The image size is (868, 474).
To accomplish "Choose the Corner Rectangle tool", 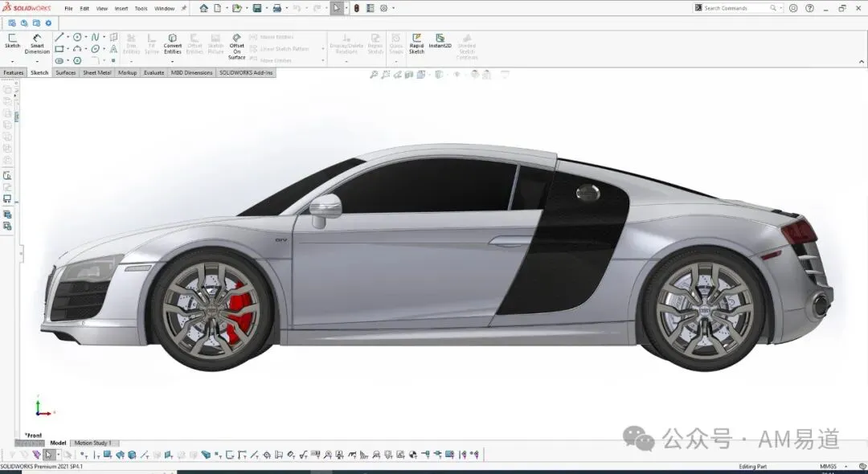I will click(59, 49).
